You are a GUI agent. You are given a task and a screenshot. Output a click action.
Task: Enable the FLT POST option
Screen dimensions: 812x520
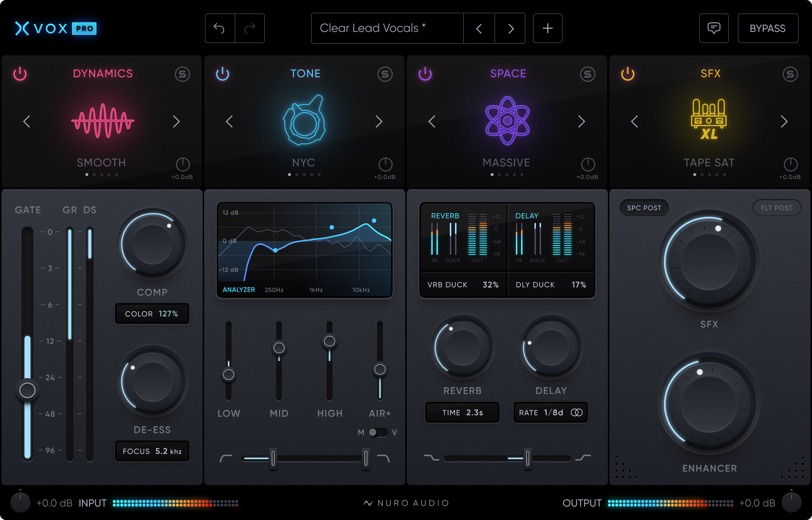[776, 208]
